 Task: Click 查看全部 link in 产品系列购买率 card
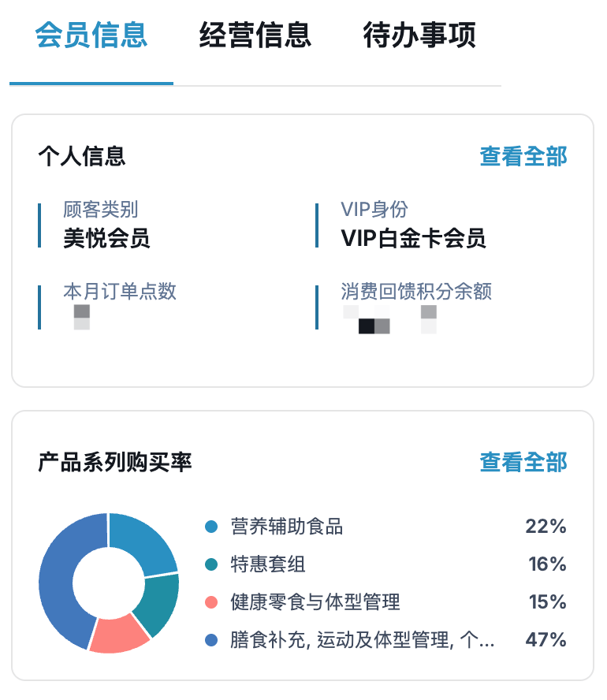coord(523,462)
